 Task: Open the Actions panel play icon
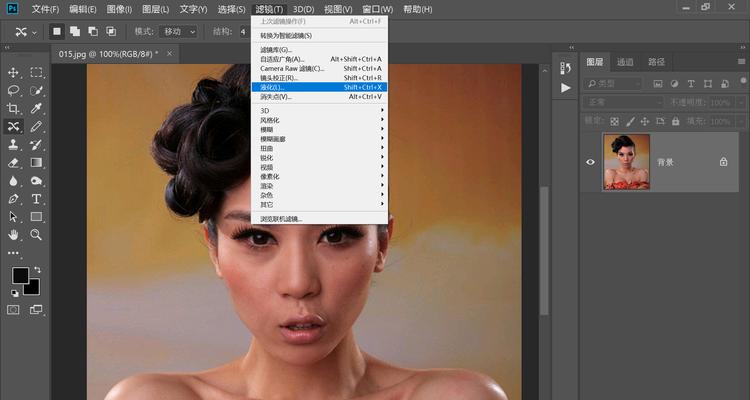coord(566,88)
